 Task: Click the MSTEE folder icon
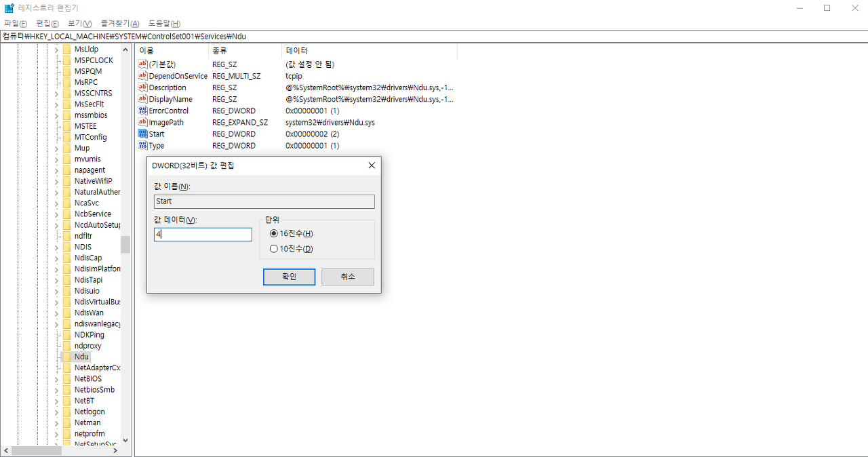(66, 126)
